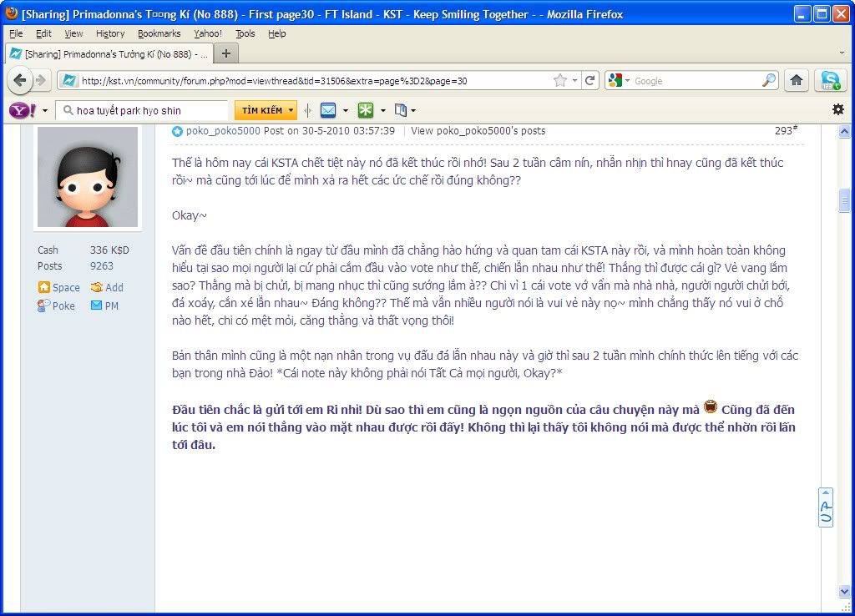Reload the page with the refresh icon

(x=589, y=81)
